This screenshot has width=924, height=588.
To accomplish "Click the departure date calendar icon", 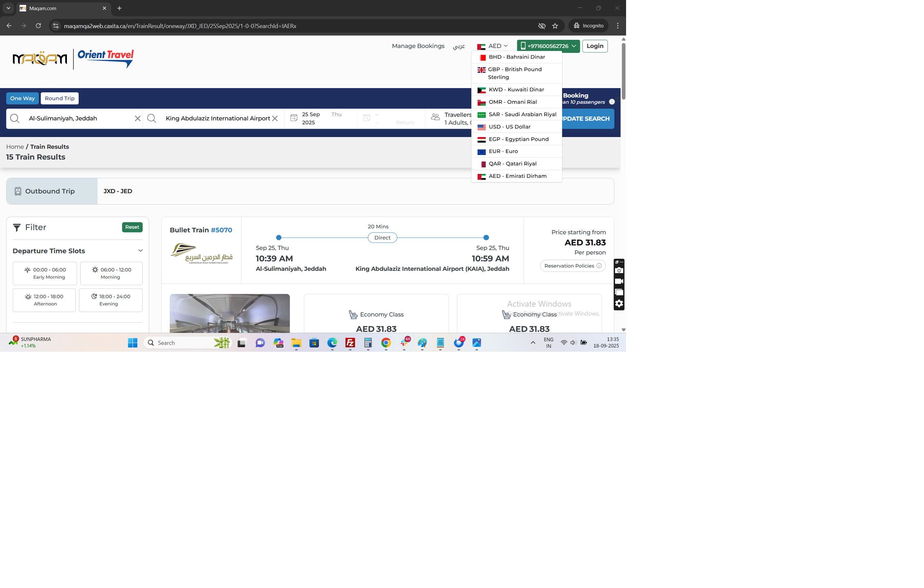I will pos(294,118).
